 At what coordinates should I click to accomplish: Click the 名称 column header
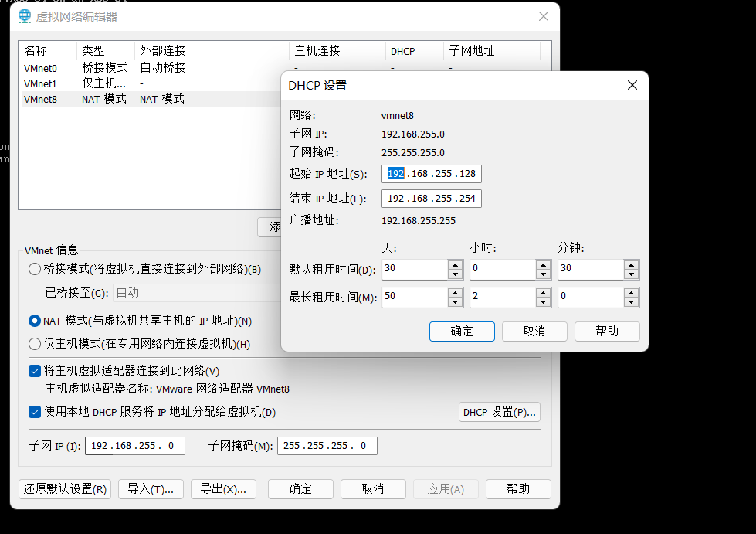pyautogui.click(x=48, y=51)
